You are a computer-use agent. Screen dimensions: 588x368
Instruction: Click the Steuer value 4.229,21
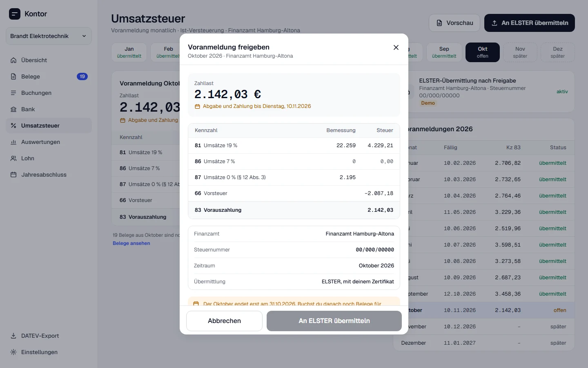[x=381, y=146]
